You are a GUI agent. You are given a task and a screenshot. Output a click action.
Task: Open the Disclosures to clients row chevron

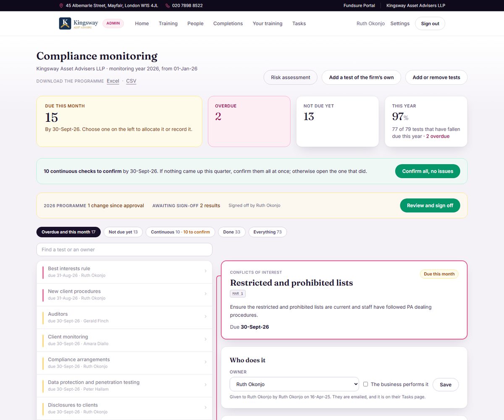[205, 407]
